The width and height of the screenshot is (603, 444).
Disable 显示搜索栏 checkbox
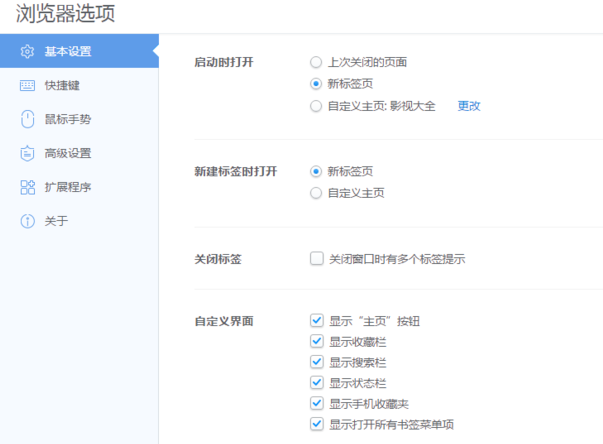point(317,362)
